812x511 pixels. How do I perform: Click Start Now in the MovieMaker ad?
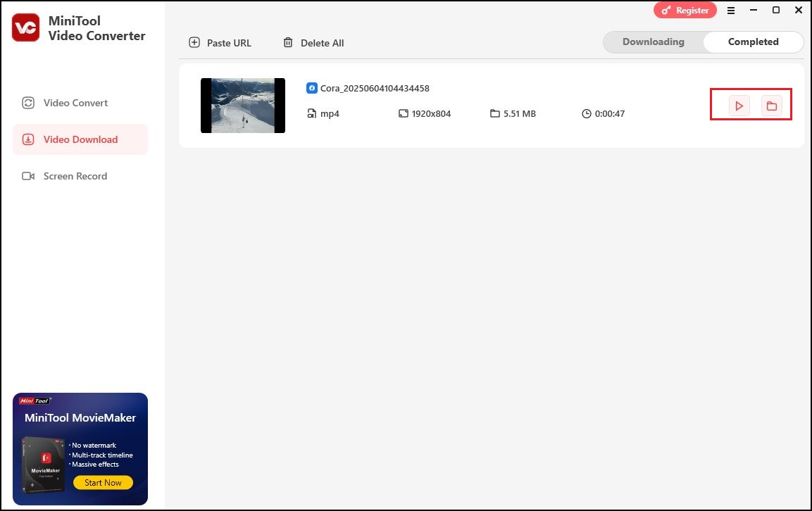click(103, 483)
